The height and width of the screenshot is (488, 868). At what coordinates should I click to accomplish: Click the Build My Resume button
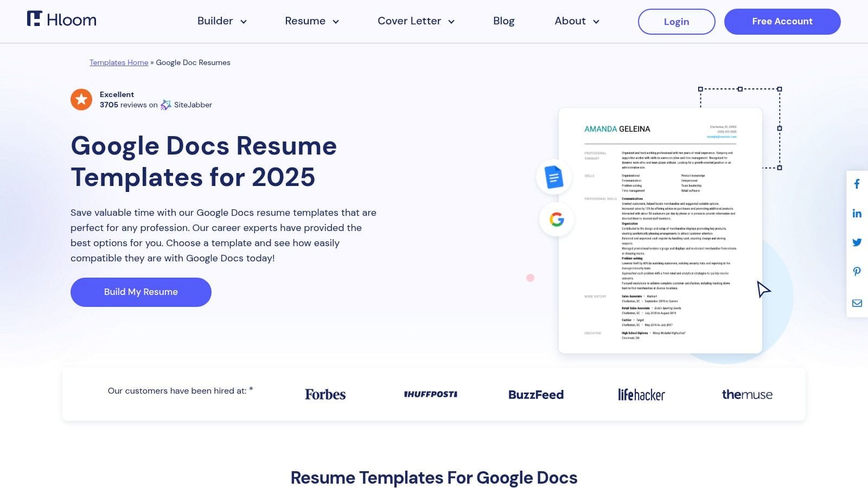click(x=141, y=292)
